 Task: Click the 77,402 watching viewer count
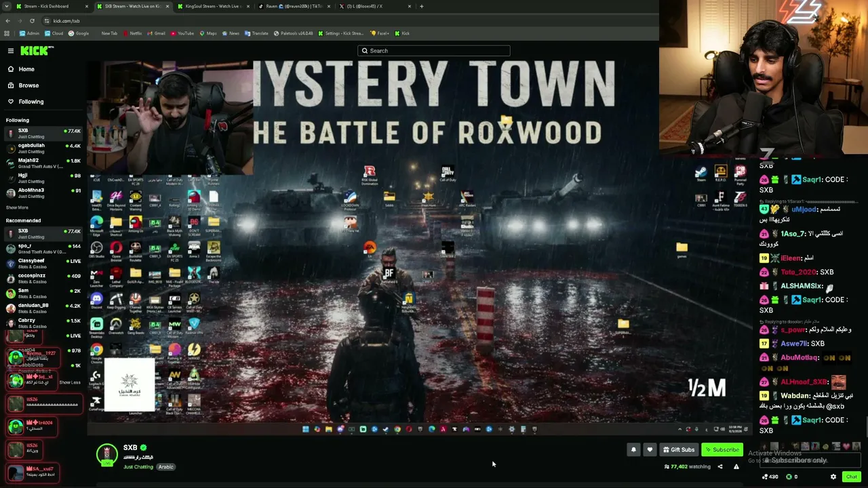[688, 466]
